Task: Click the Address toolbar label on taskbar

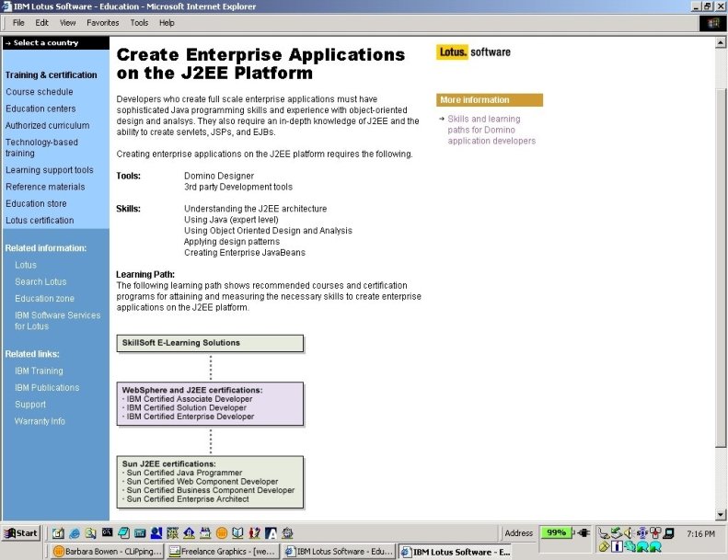Action: [x=518, y=533]
